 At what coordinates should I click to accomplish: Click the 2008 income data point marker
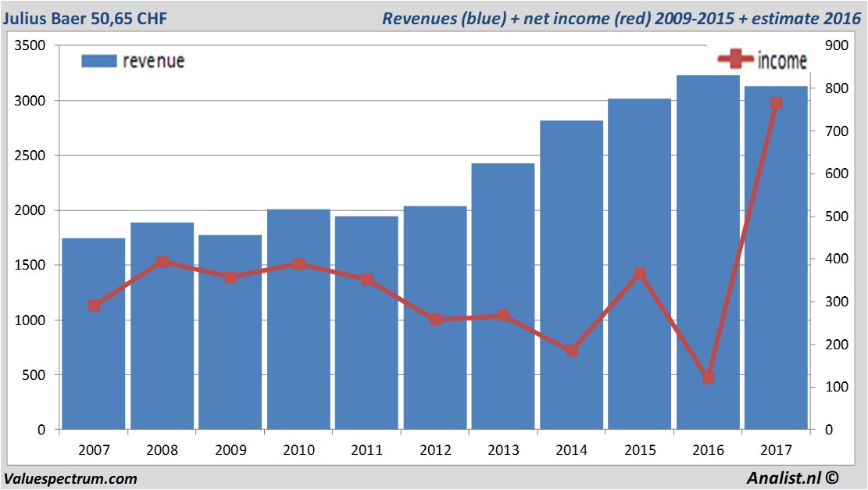point(163,262)
